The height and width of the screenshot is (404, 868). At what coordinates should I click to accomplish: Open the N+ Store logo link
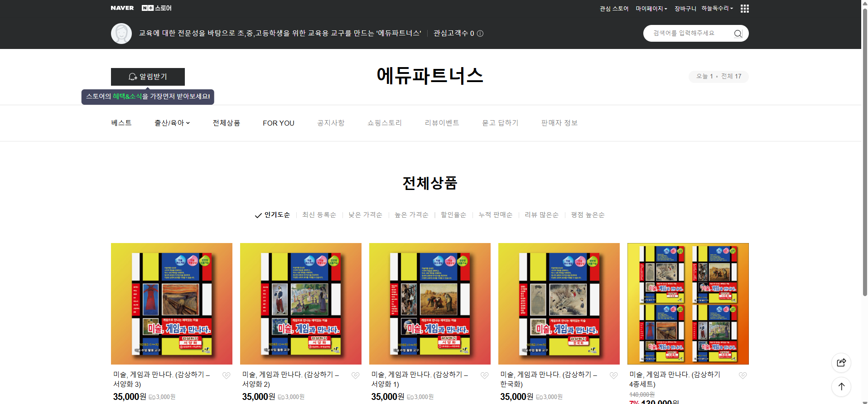(x=156, y=8)
